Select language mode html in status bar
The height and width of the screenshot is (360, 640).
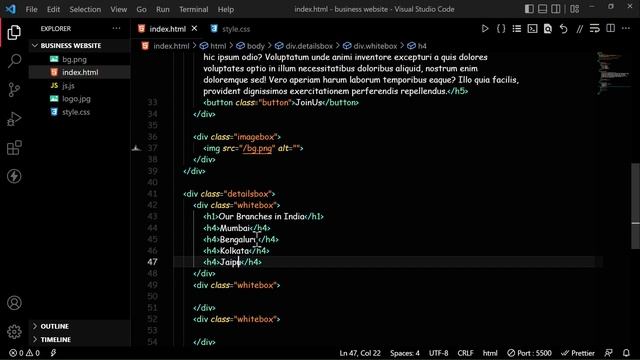coord(490,353)
